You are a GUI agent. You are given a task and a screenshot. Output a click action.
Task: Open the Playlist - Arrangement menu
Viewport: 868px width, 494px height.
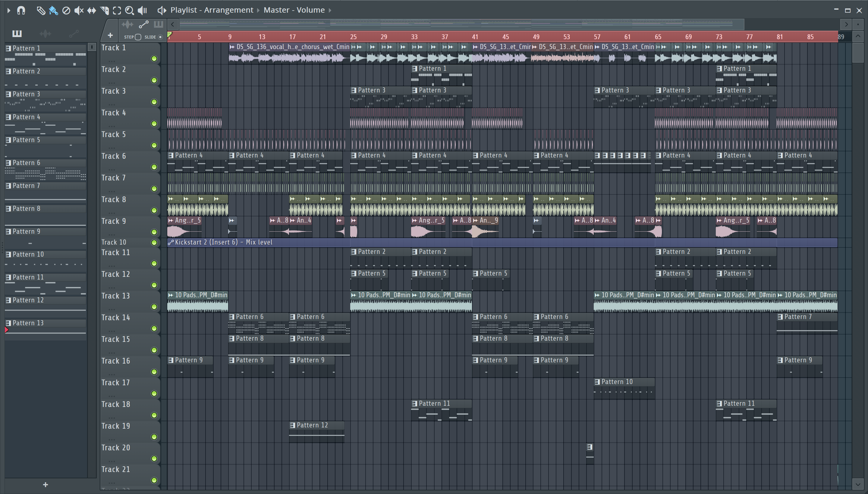pyautogui.click(x=212, y=10)
